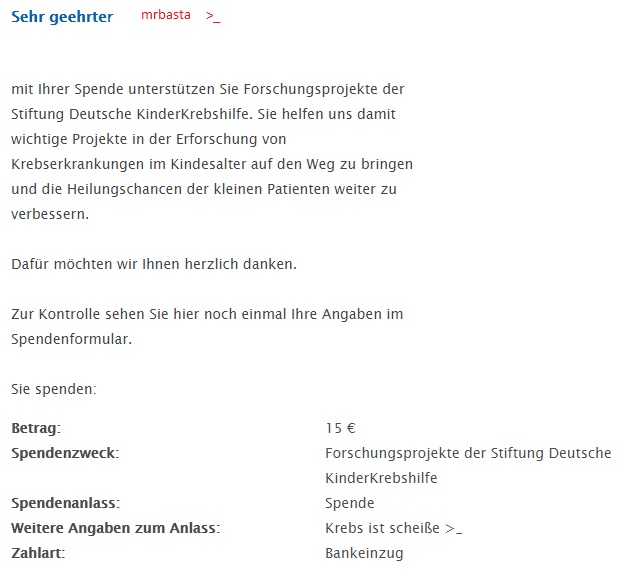Click the 'Sie spenden:' text

click(x=54, y=389)
